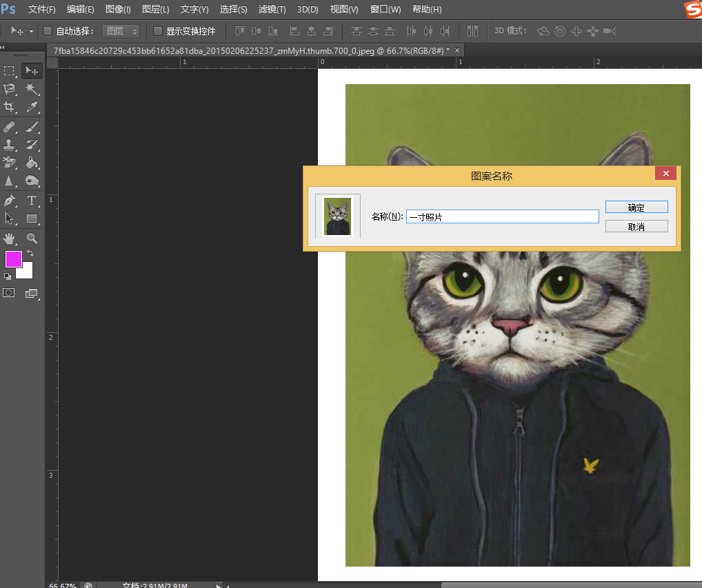Close the 图案名称 dialog
Viewport: 702px width, 588px height.
click(665, 173)
